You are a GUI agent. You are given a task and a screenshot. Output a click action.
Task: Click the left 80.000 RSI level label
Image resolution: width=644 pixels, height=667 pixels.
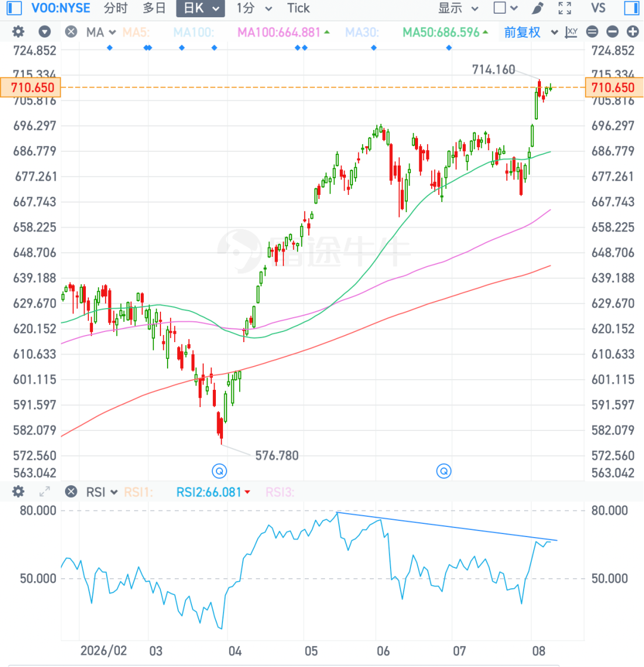point(38,510)
